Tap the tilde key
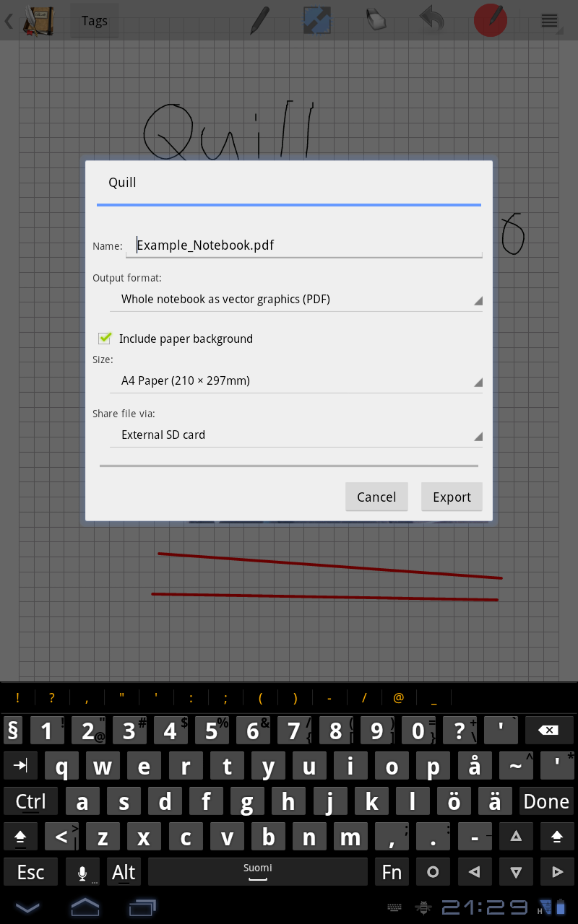Screen dimensions: 578x924 coord(516,765)
